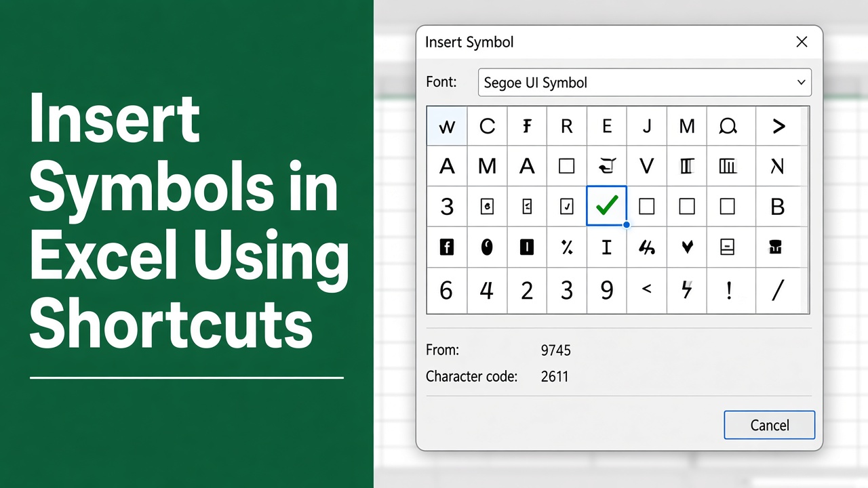Select the green check mark symbol

(606, 206)
